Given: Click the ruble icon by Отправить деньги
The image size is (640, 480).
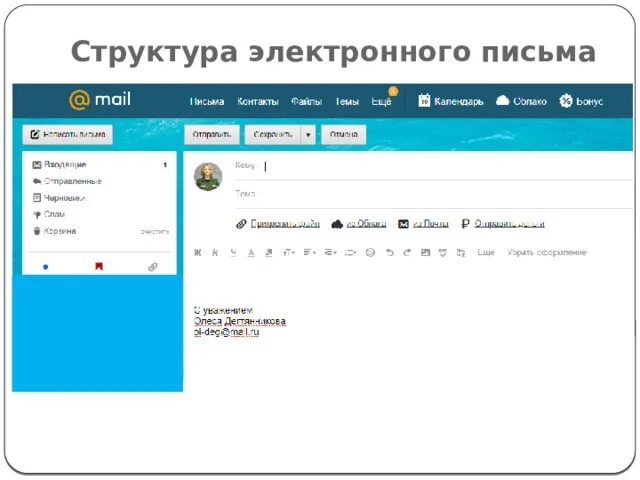Looking at the screenshot, I should pos(465,224).
